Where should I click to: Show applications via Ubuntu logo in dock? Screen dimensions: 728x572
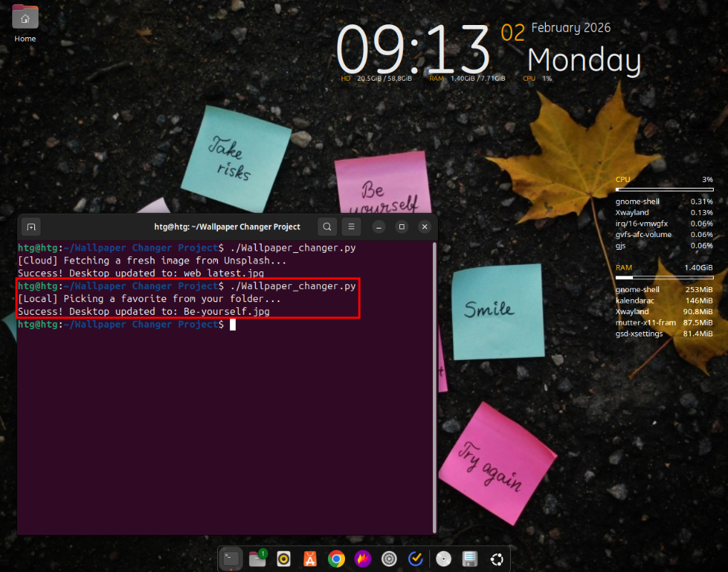tap(497, 559)
